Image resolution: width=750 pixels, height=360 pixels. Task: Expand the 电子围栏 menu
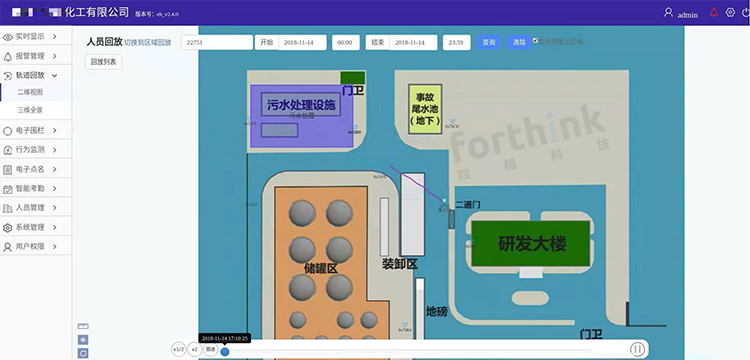coord(36,131)
